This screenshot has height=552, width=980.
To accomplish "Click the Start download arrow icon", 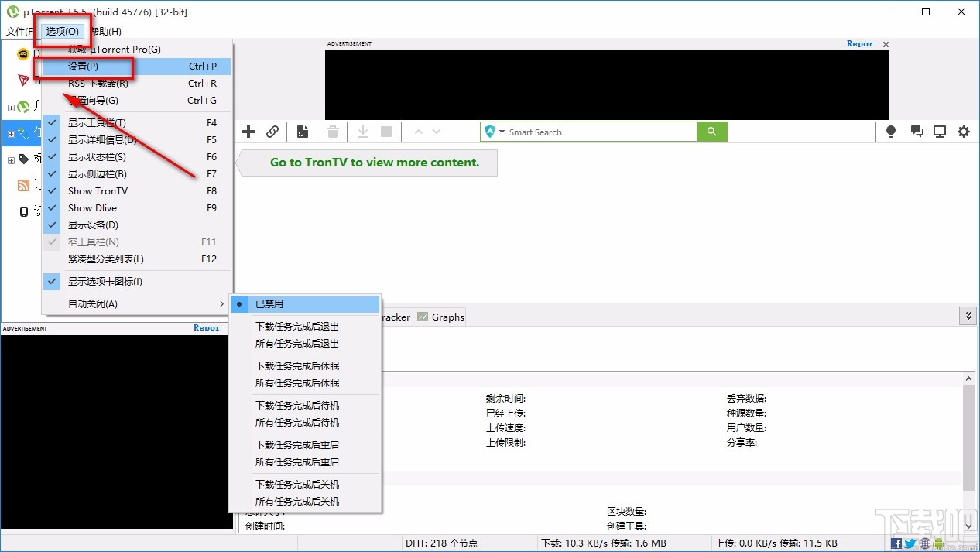I will [x=362, y=132].
